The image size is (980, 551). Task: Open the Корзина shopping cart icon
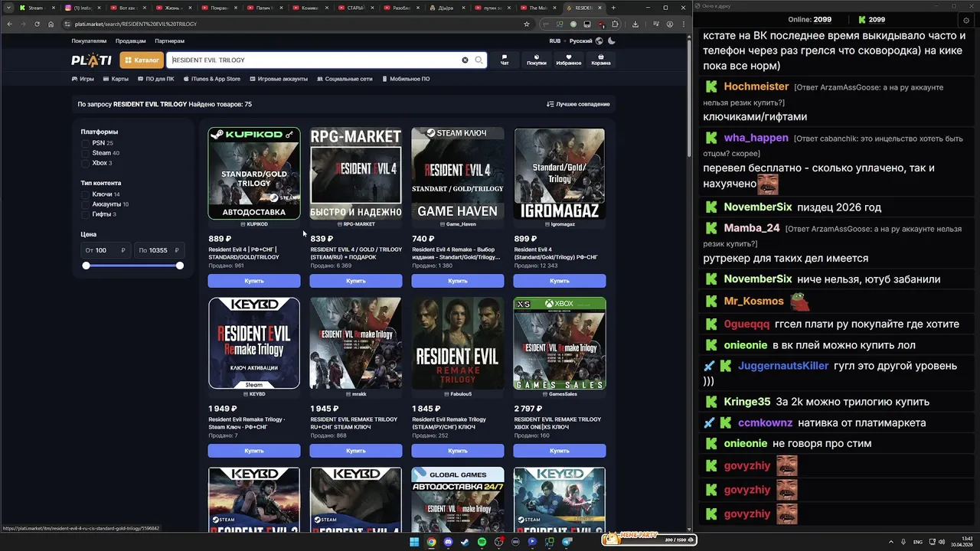click(x=601, y=59)
